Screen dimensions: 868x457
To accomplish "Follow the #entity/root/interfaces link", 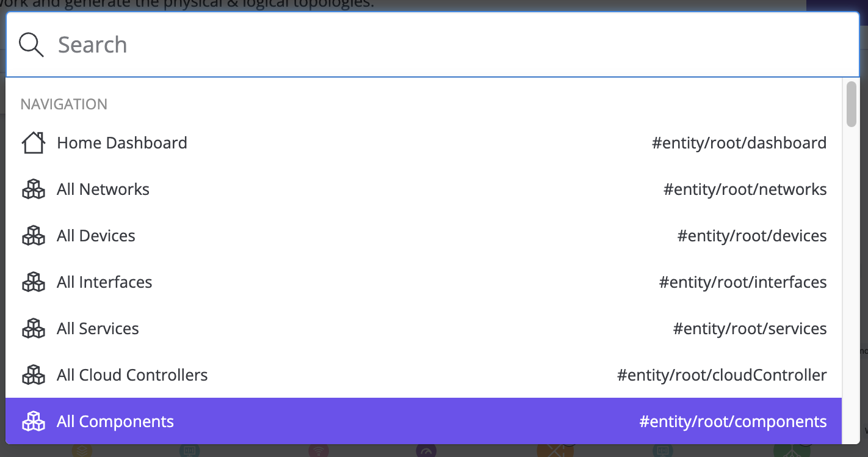I will point(743,282).
